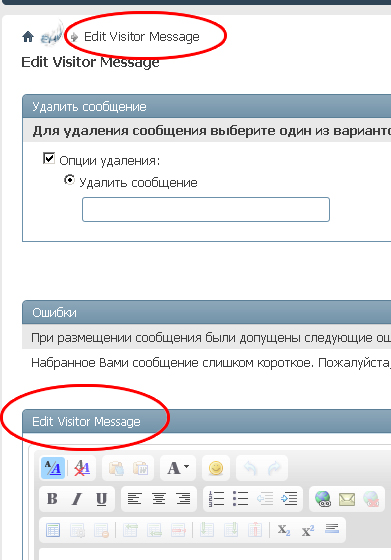
Task: Redo the last editor action
Action: [274, 468]
